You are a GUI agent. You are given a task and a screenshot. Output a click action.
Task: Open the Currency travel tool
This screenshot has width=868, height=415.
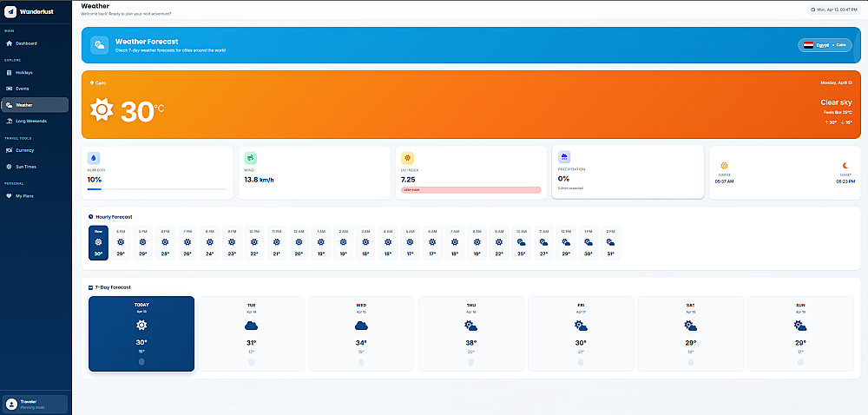(x=36, y=150)
